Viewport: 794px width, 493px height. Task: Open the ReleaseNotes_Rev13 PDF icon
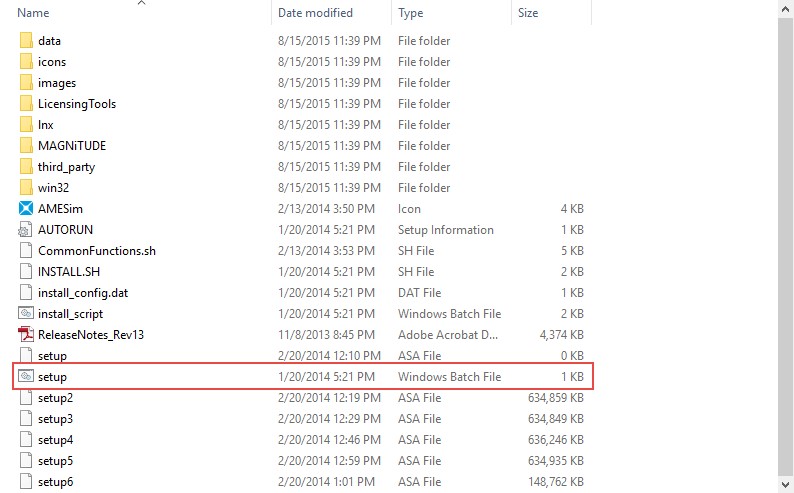26,335
